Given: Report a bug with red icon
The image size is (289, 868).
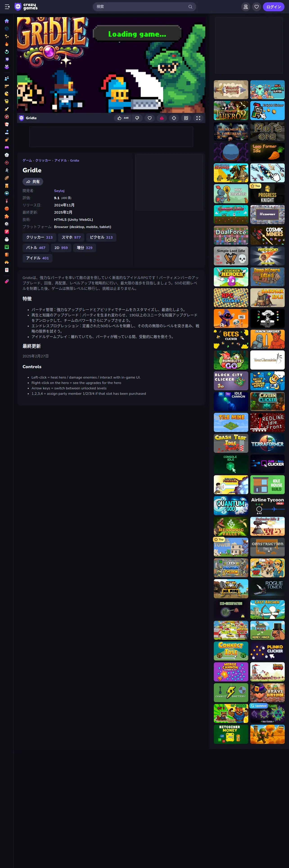Looking at the screenshot, I should pos(162,118).
